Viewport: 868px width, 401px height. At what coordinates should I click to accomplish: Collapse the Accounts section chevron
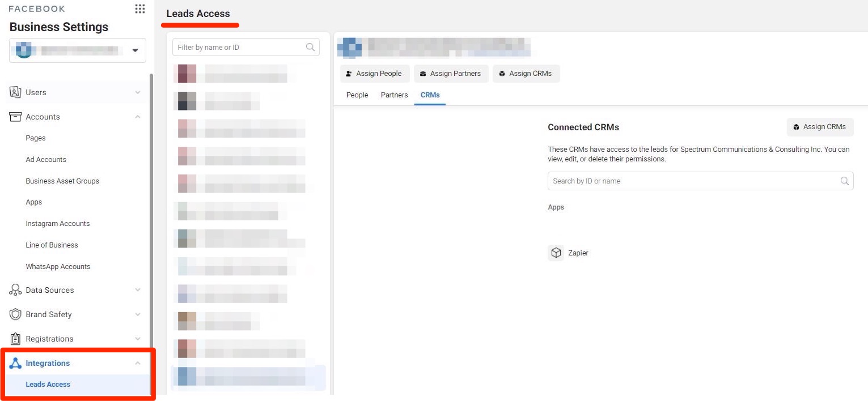pyautogui.click(x=137, y=117)
